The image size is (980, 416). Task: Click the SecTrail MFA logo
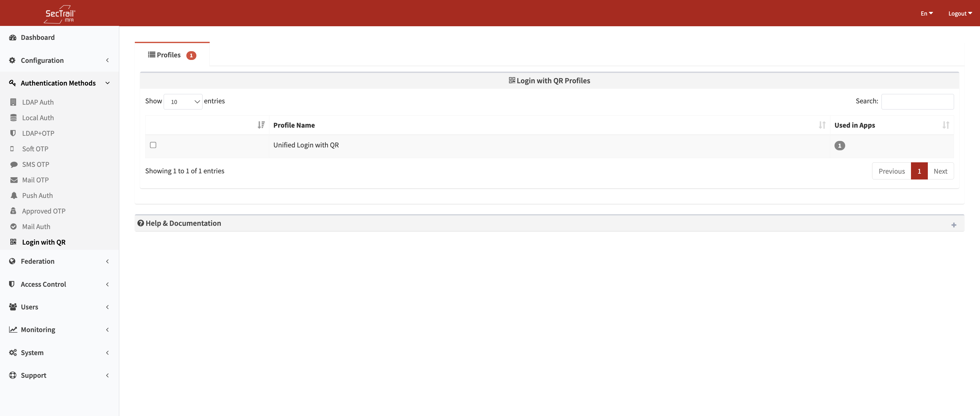click(x=60, y=14)
